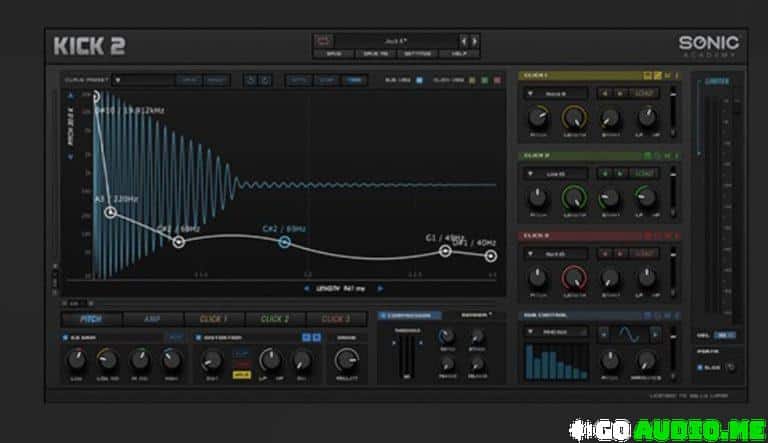The image size is (768, 443).
Task: Open the Sub Control dropdown
Action: pyautogui.click(x=556, y=332)
